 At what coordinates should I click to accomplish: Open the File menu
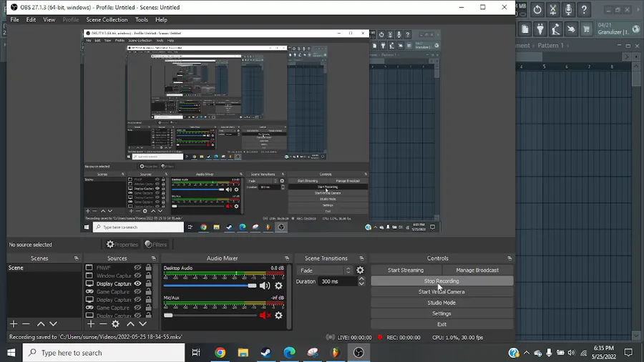pos(14,20)
